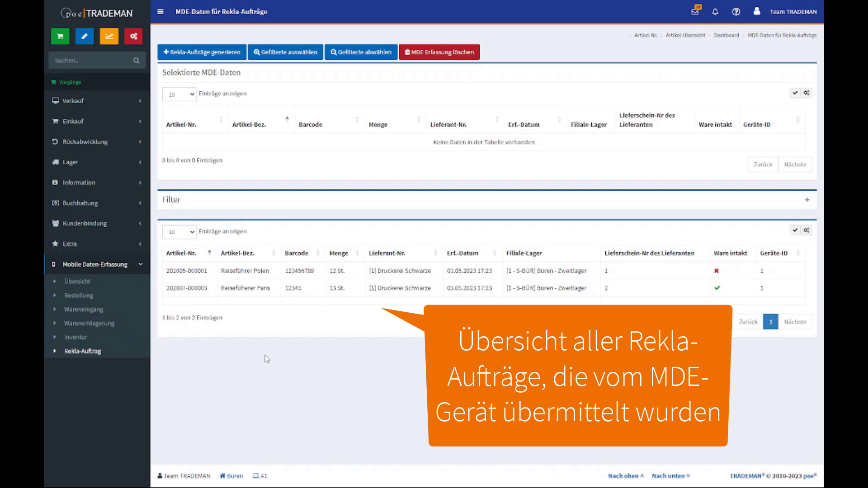The height and width of the screenshot is (488, 868).
Task: Open the Team TRADEMAN user profile
Action: (x=785, y=12)
